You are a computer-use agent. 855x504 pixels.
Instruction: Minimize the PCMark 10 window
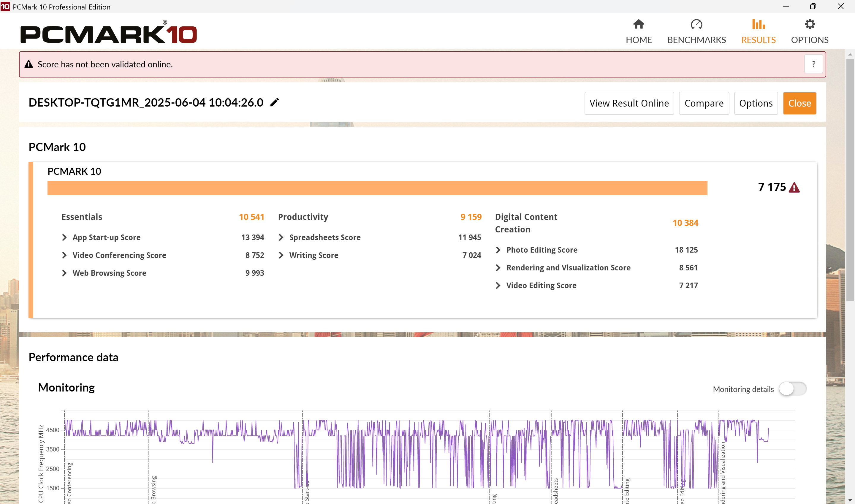click(786, 7)
